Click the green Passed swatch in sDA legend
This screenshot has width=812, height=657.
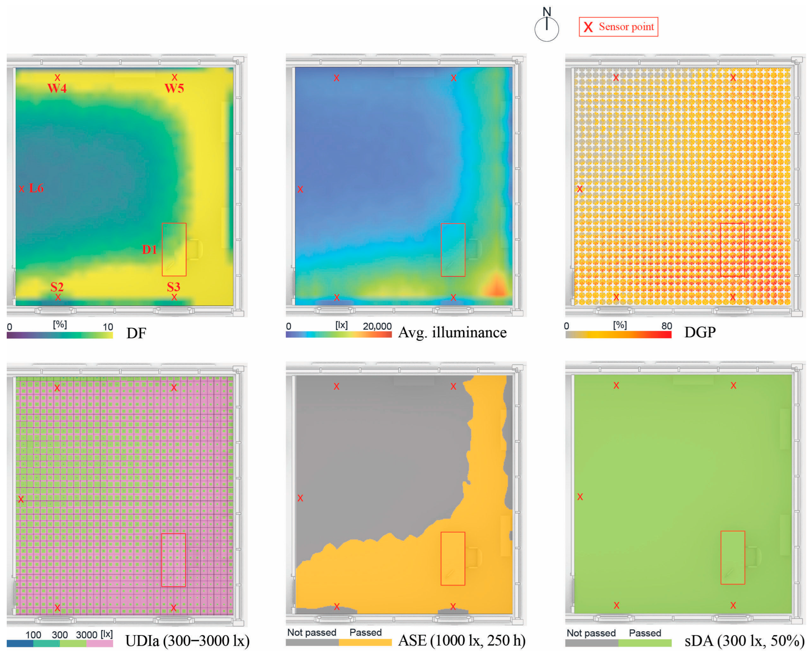click(x=645, y=643)
